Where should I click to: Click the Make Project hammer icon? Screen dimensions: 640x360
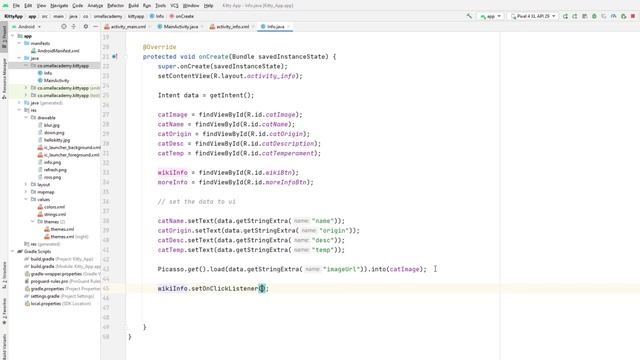[469, 16]
